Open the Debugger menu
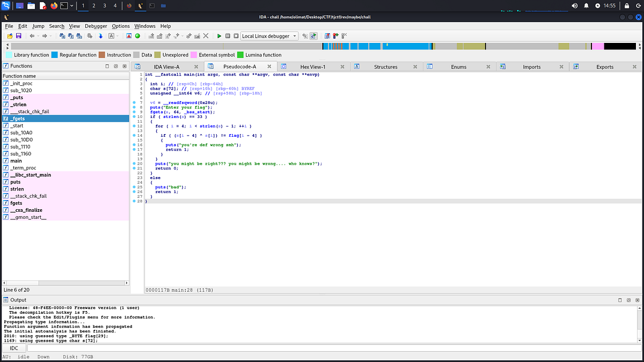Screen dimensions: 644x362 (x=97, y=26)
